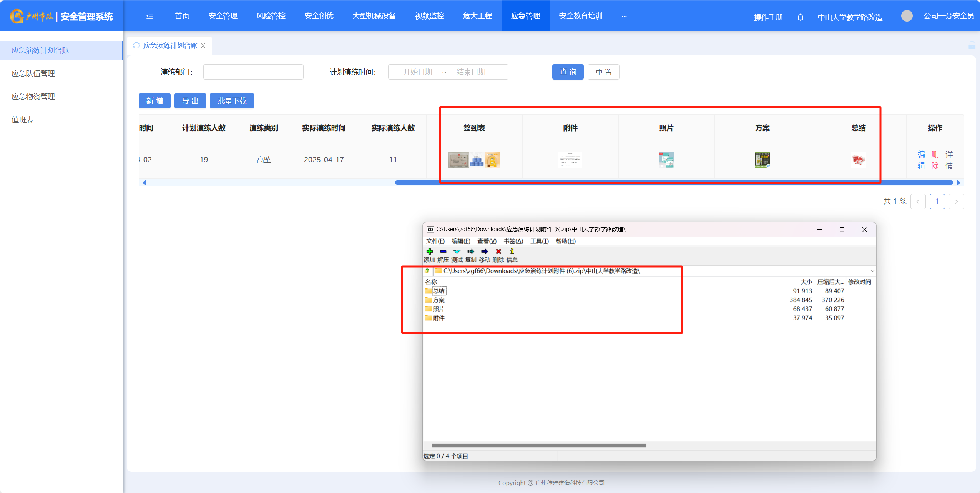Click the notification bell icon in header
980x493 pixels.
[x=801, y=17]
